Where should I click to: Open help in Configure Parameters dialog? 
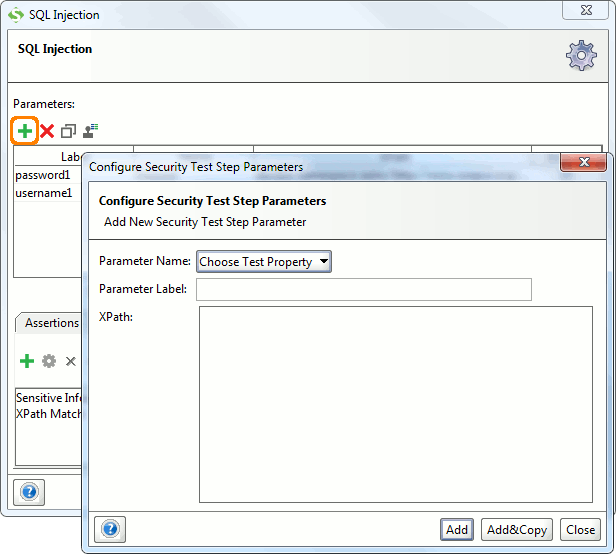(110, 529)
